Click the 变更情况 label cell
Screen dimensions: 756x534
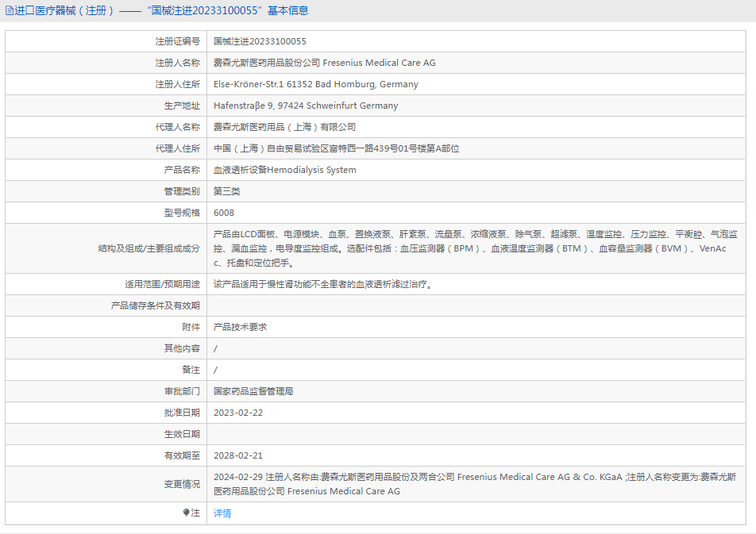106,484
